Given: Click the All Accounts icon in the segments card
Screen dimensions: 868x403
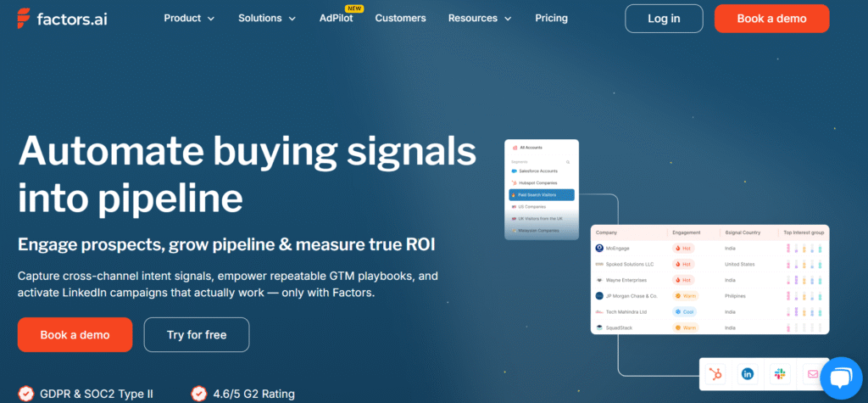Looking at the screenshot, I should (515, 148).
